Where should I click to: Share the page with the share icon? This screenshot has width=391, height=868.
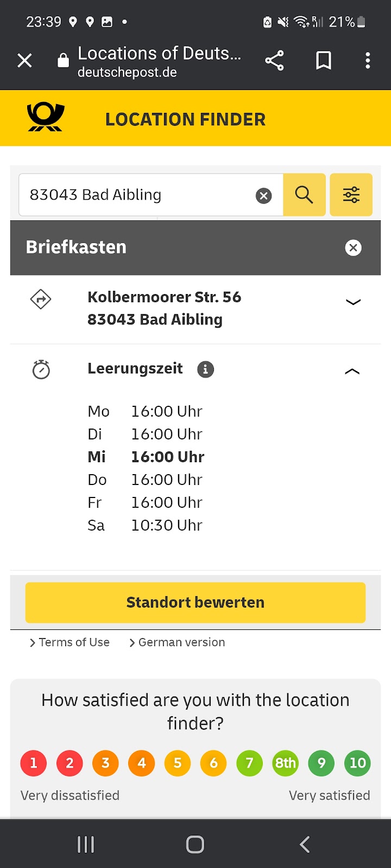[x=274, y=60]
